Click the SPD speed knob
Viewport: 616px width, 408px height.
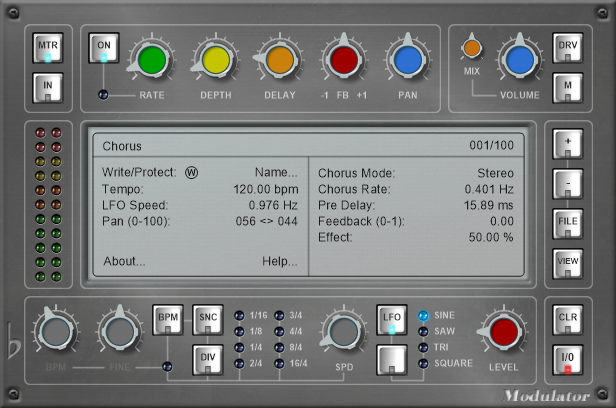[x=343, y=332]
